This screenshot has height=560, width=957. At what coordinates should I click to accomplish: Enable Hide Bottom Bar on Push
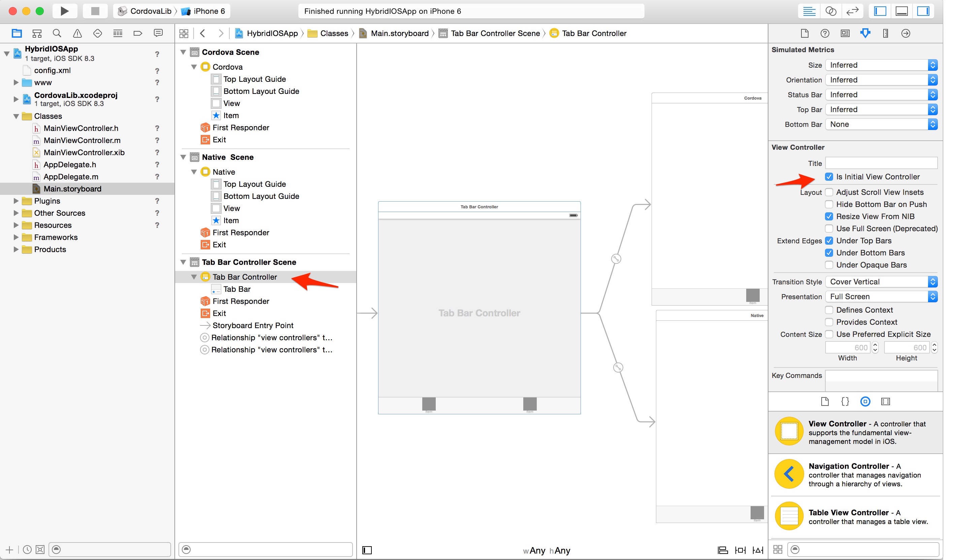(x=829, y=204)
